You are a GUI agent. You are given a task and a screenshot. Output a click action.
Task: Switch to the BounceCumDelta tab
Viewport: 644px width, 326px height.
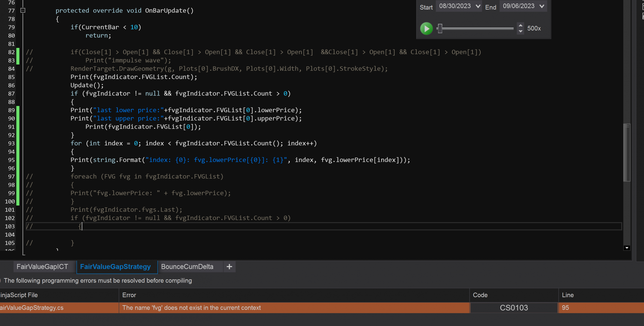point(187,267)
